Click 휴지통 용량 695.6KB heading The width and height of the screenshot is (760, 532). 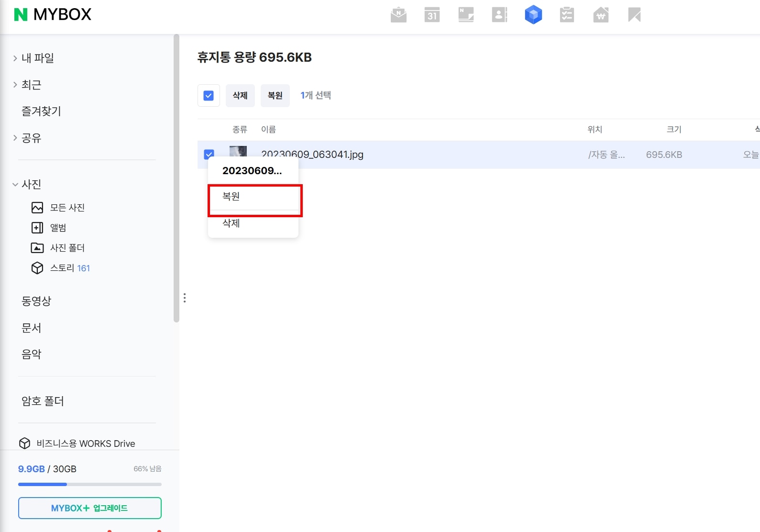[x=254, y=57]
